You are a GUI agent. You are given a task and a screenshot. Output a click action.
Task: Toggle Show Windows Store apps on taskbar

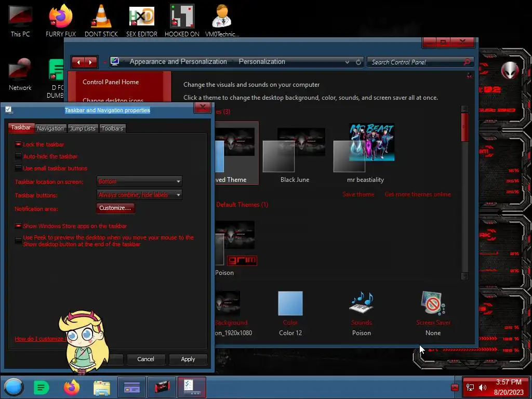[x=18, y=225]
